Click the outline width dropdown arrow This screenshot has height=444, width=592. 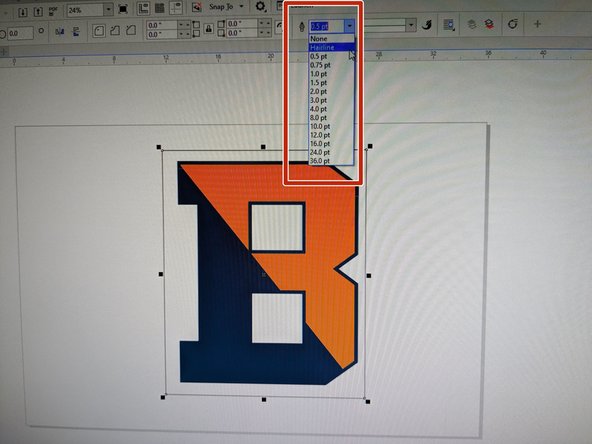350,26
